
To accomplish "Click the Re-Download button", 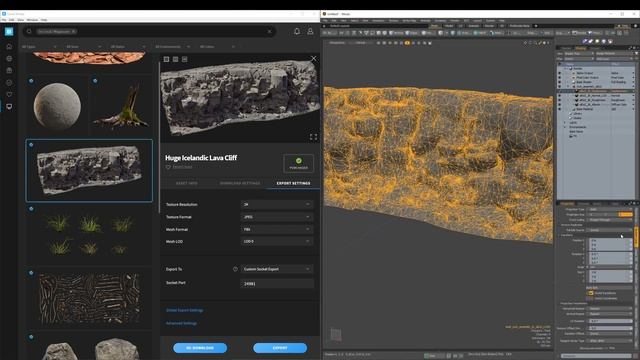I will (200, 348).
